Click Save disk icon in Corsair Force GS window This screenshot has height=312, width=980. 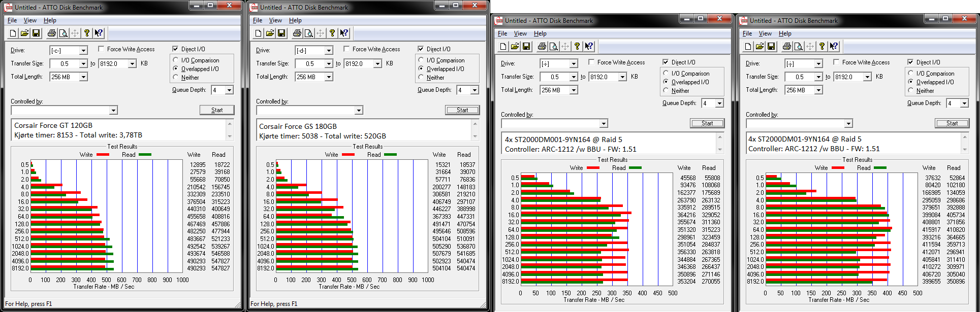[281, 33]
